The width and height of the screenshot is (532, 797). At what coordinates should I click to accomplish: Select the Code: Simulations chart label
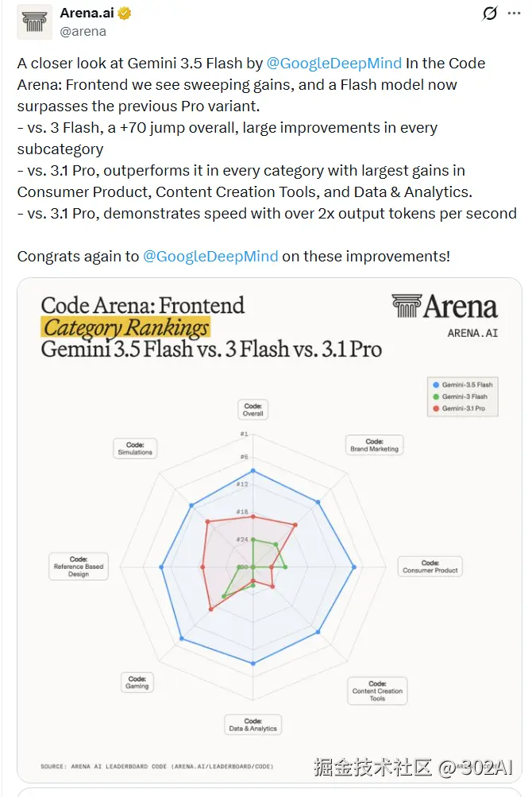pyautogui.click(x=135, y=448)
